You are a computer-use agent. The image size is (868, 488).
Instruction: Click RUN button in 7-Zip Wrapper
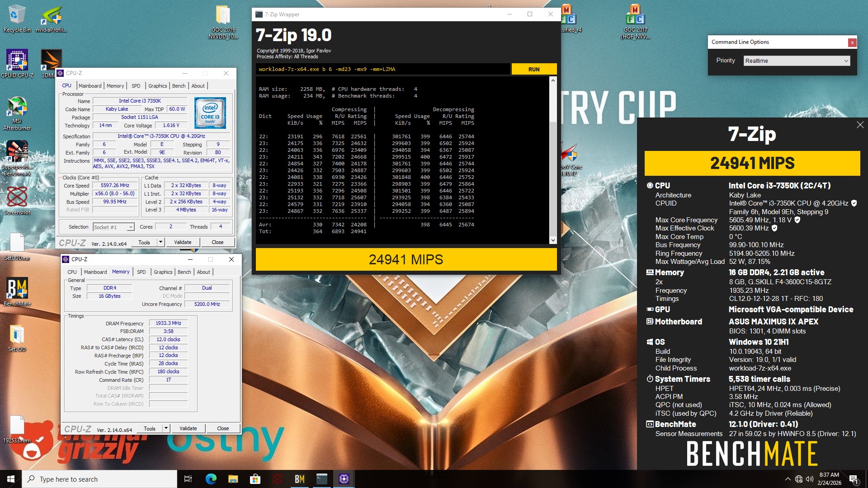[x=534, y=69]
